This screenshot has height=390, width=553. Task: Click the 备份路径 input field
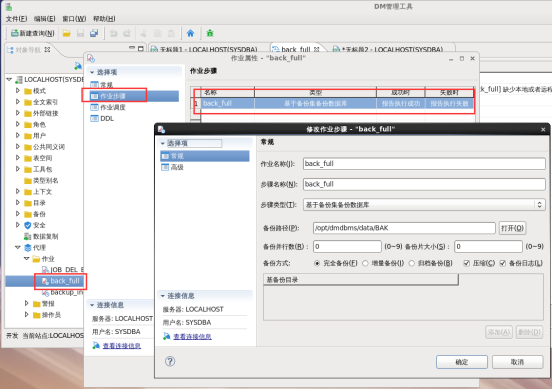pos(404,228)
